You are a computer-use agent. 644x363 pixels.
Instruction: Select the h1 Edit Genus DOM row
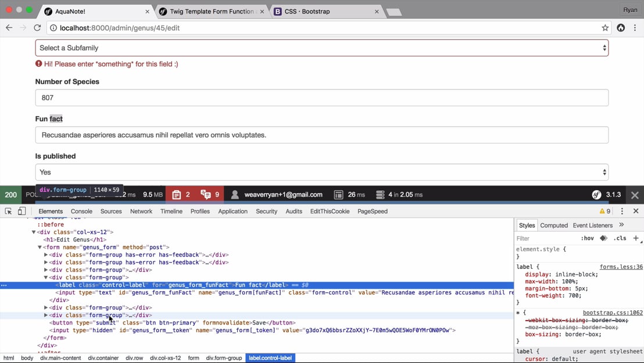tap(257, 240)
